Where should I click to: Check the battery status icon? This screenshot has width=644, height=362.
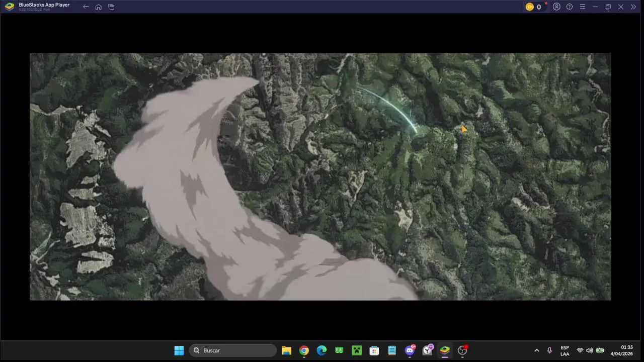click(600, 350)
